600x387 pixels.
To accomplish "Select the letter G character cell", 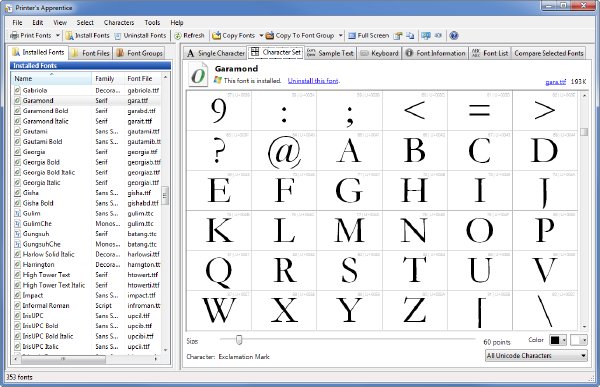I will point(349,191).
